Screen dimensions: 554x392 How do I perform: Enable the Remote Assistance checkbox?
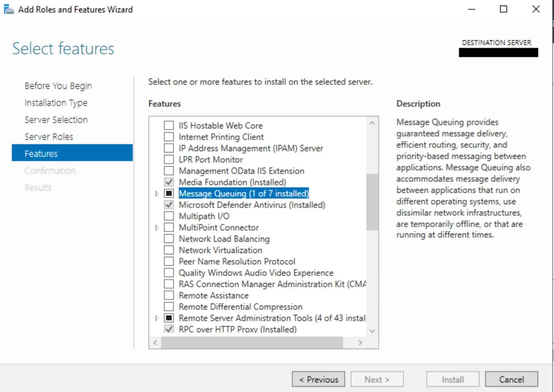click(169, 295)
